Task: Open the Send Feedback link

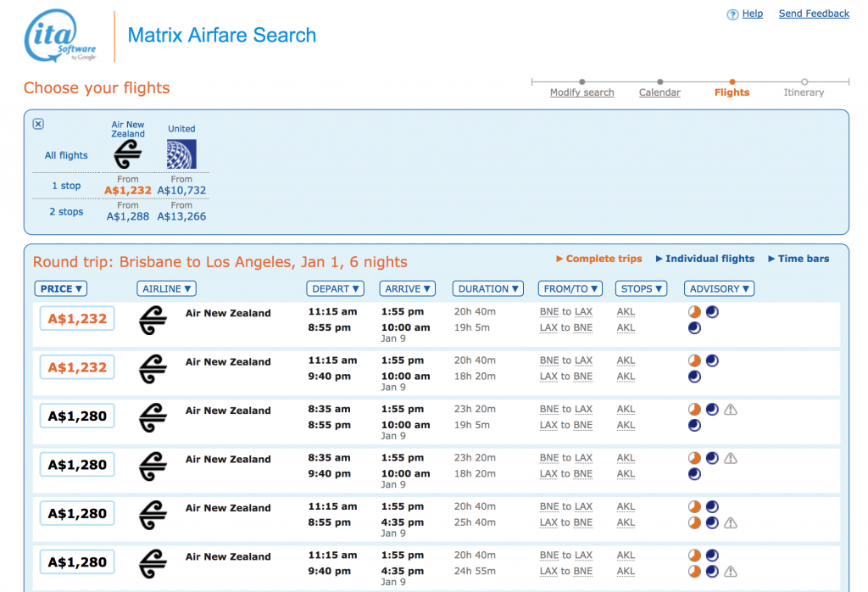Action: pyautogui.click(x=814, y=14)
